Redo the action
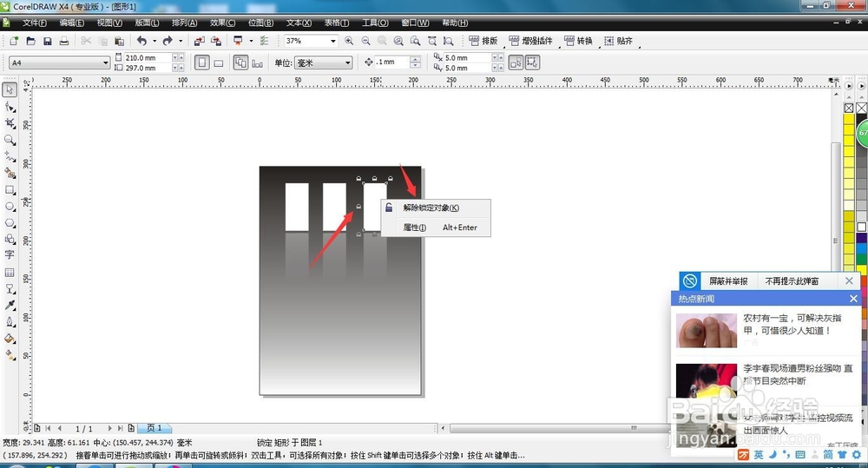This screenshot has height=468, width=868. point(168,41)
